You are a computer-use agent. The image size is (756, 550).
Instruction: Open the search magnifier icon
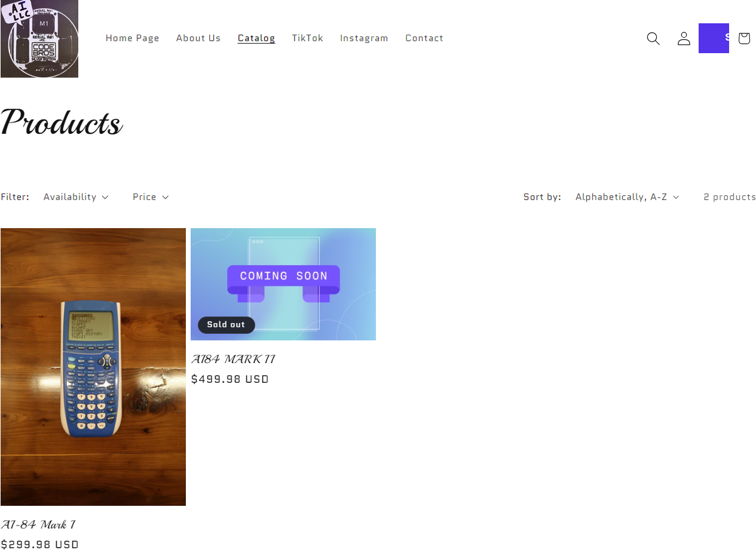(653, 38)
